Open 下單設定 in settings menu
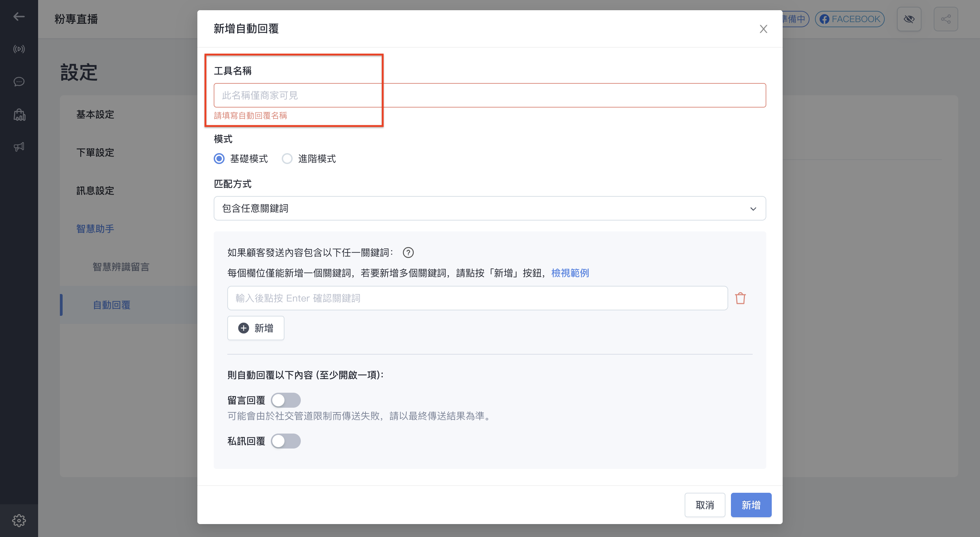 point(95,152)
